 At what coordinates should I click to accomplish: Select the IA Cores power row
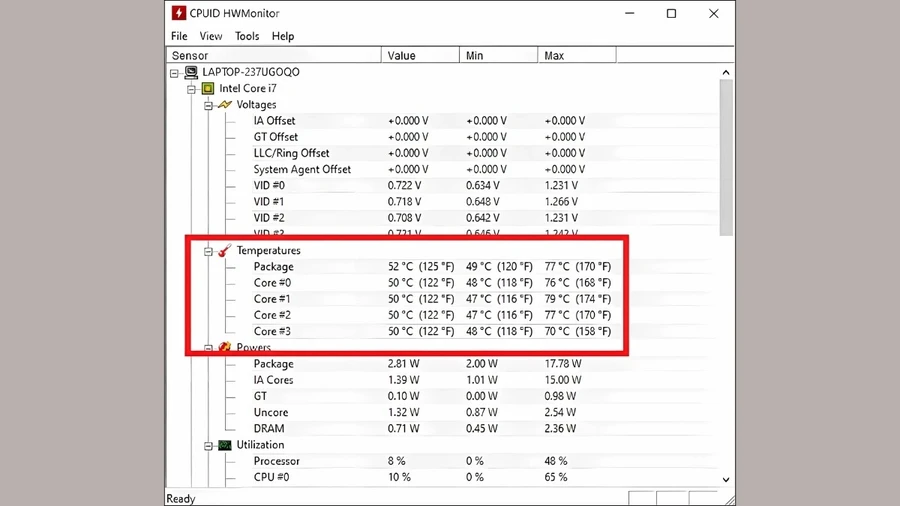(x=485, y=380)
